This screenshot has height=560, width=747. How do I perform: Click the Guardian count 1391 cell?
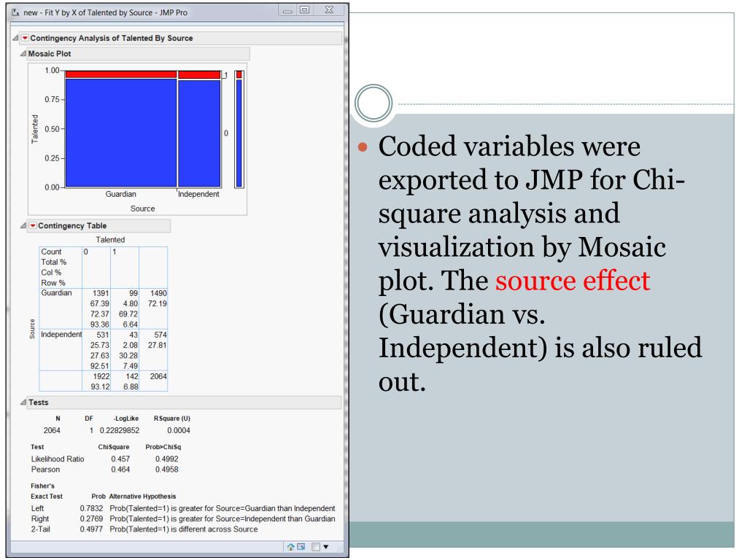(101, 294)
